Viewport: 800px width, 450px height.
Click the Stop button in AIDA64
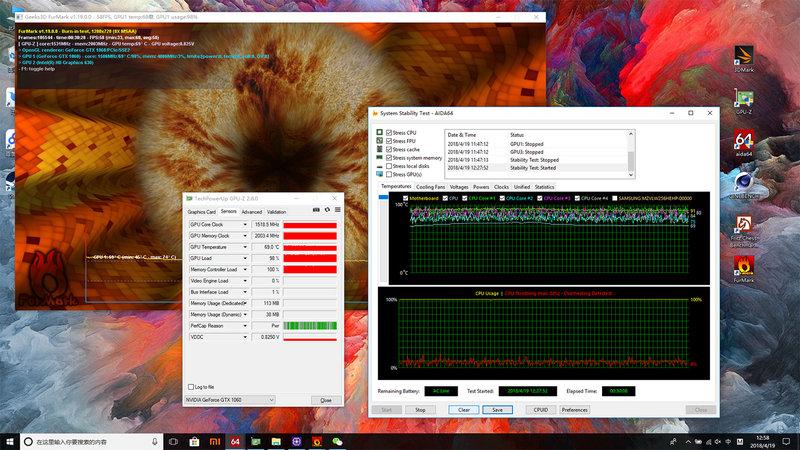point(420,410)
